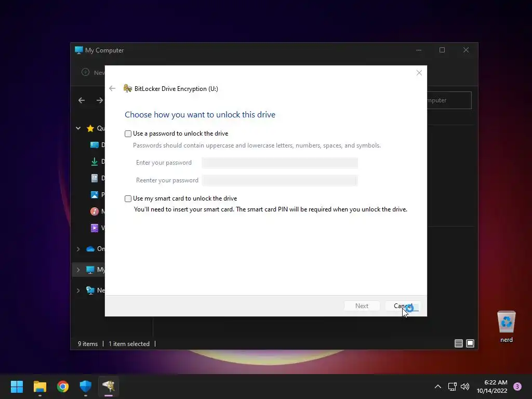
Task: Click the BitLocker key icon
Action: tap(128, 88)
